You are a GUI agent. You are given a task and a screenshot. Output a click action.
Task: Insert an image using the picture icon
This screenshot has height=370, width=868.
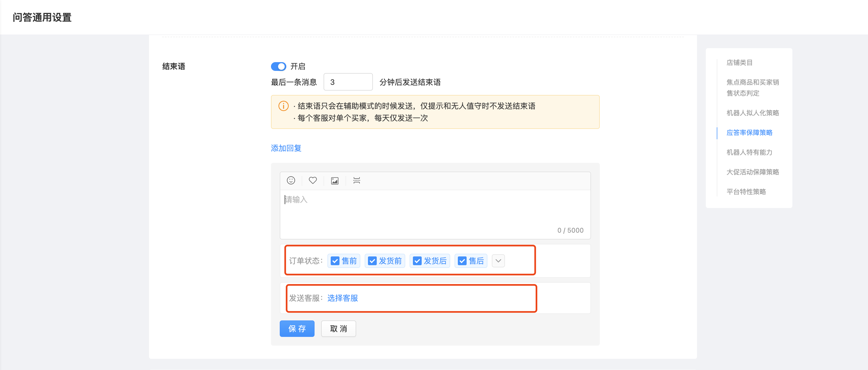[x=335, y=181]
